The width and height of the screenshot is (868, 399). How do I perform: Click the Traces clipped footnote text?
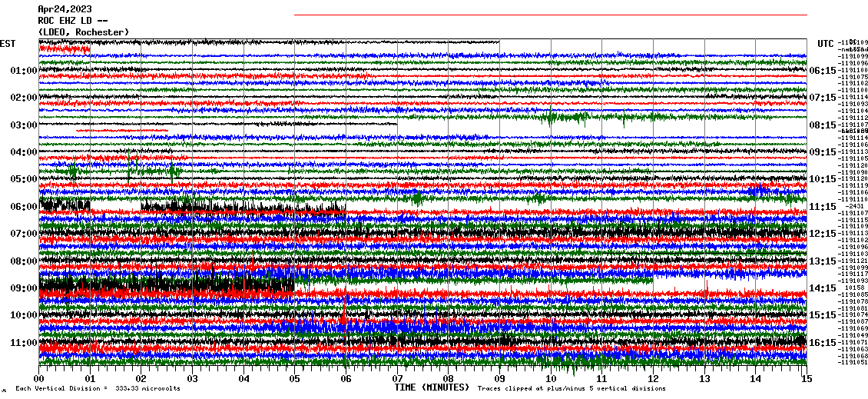tap(571, 389)
